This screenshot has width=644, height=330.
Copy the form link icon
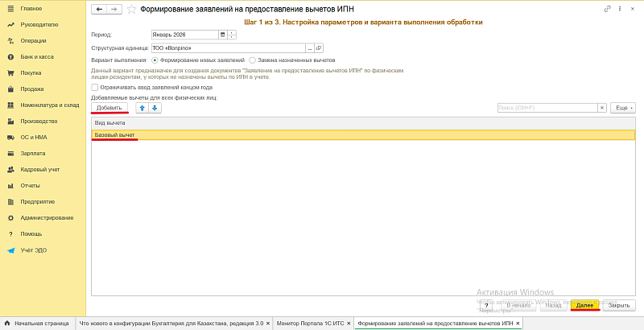pos(607,9)
